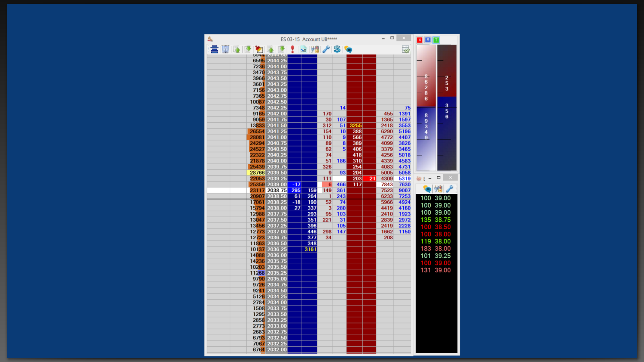Click the recycle bin toolbar icon
Viewport: 644px width, 362px height.
tap(225, 49)
